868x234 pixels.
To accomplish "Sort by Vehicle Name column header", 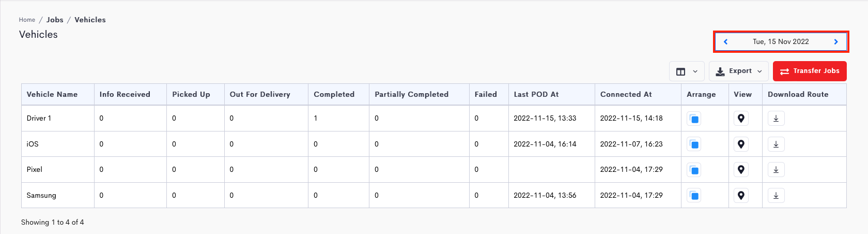I will [52, 94].
